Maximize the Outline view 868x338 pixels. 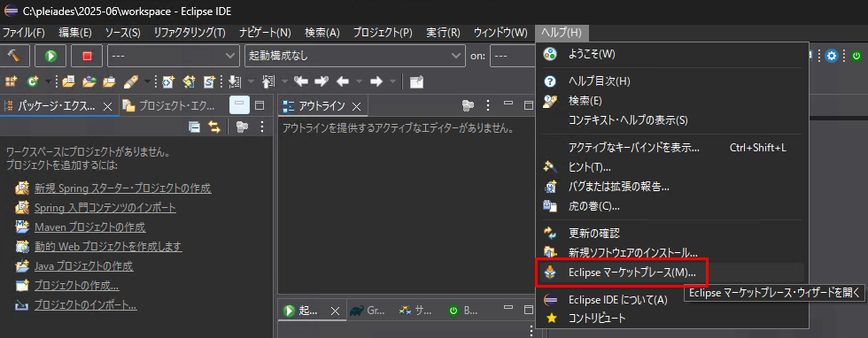529,105
